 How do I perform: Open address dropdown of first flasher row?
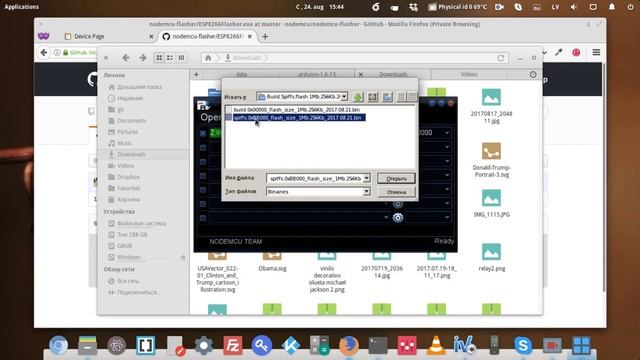coord(447,133)
